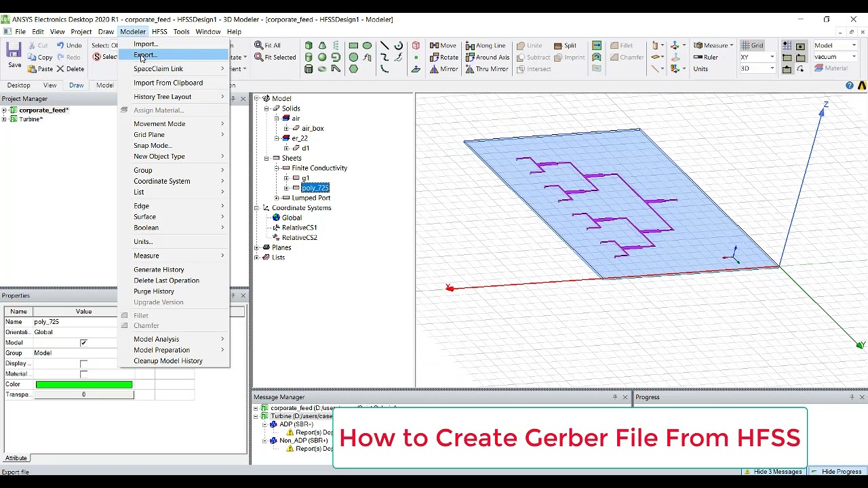The image size is (868, 488).
Task: Toggle the Grid icon in the ribbon
Action: coord(745,45)
